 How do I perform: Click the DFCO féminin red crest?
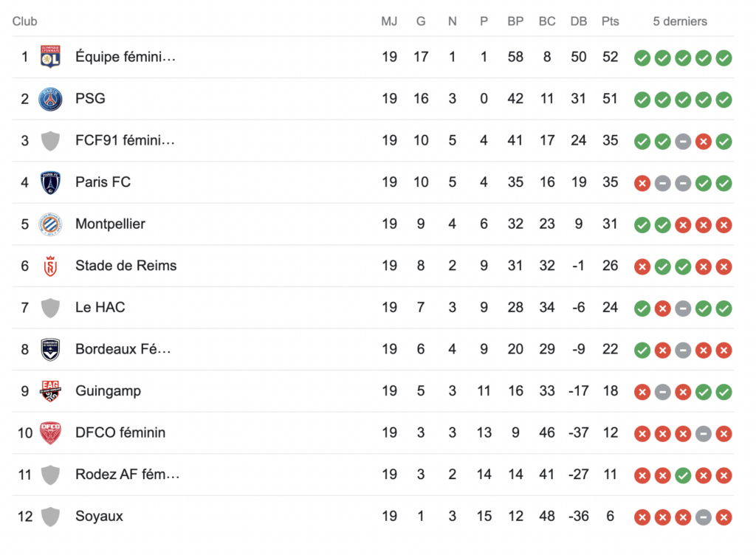51,433
